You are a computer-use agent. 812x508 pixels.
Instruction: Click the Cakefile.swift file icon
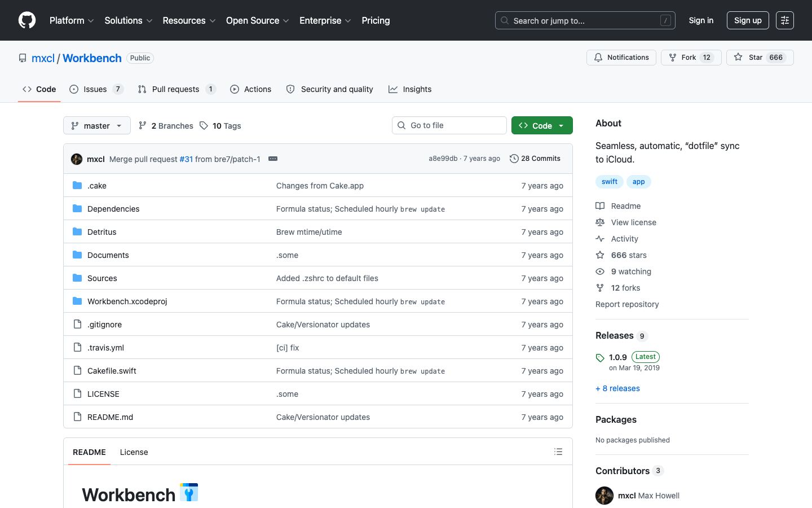pos(77,371)
